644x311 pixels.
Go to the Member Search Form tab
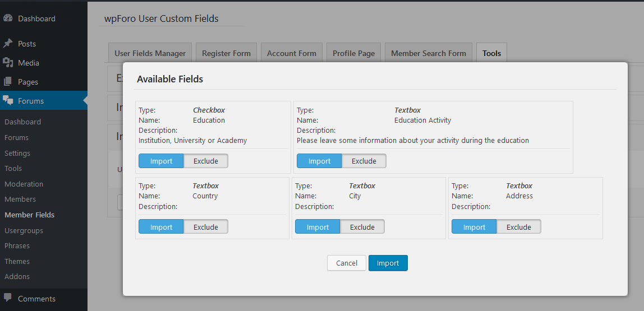click(428, 53)
